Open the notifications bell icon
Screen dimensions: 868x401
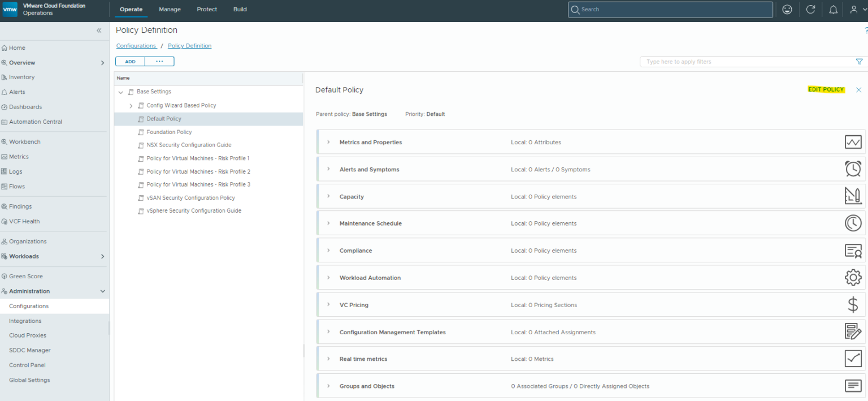[x=834, y=10]
